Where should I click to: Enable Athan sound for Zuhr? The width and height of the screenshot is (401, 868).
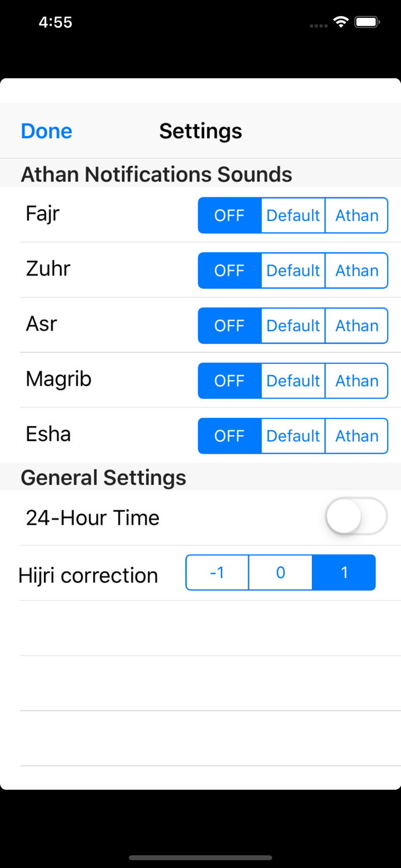tap(356, 270)
